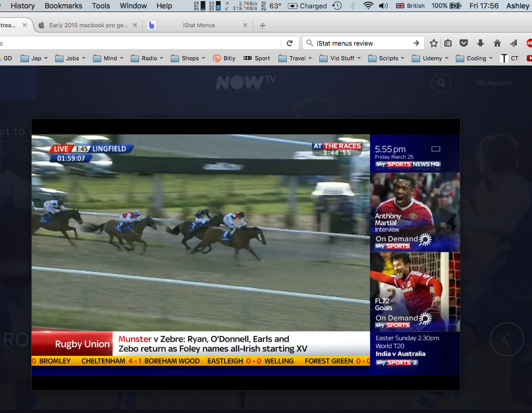Open the Ashley user menu
The height and width of the screenshot is (413, 532).
tap(517, 6)
